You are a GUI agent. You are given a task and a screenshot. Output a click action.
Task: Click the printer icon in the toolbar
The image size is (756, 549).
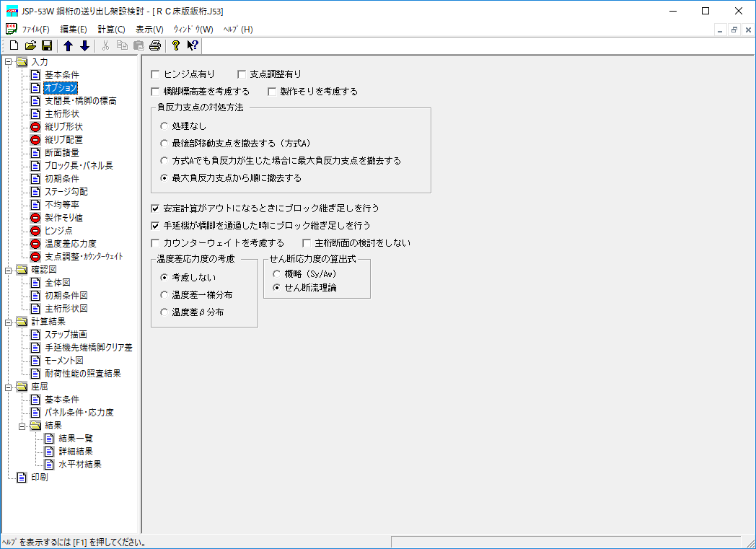(x=154, y=46)
